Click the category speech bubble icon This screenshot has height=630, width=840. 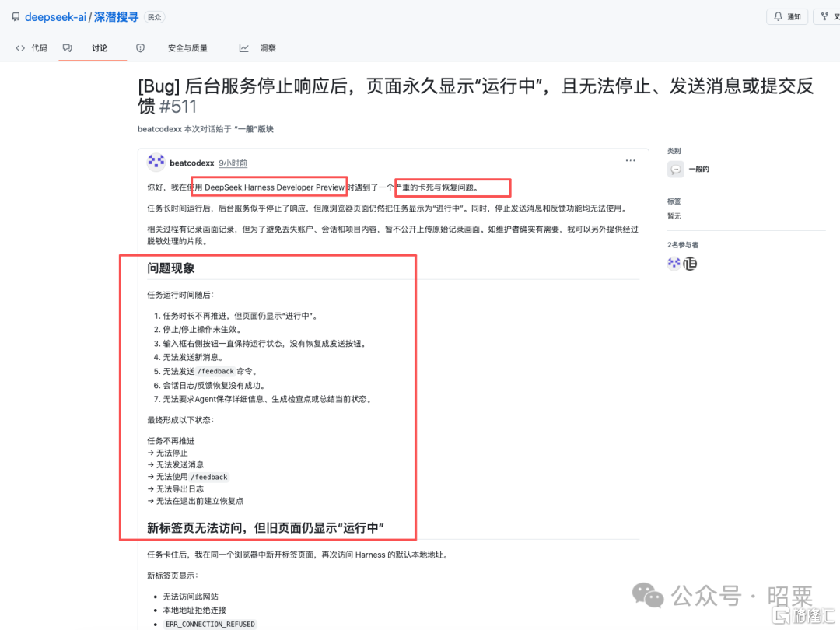(676, 170)
